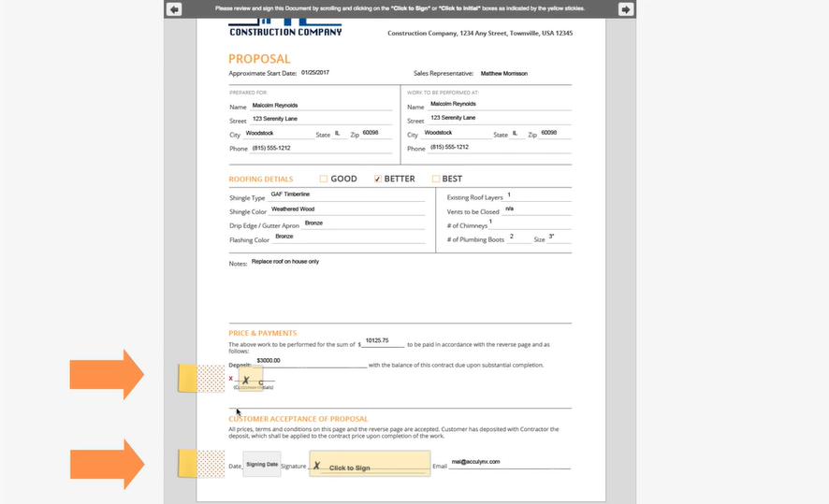This screenshot has width=829, height=504.
Task: Click the yellow sticky beside the signature line
Action: point(201,463)
